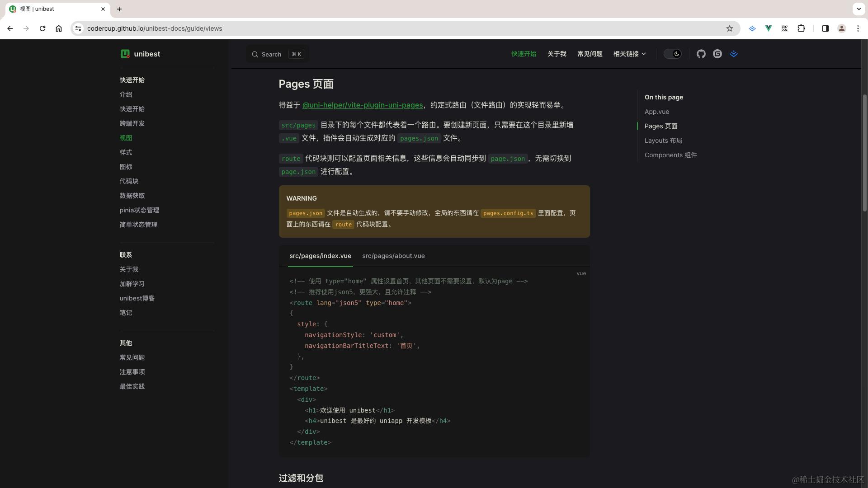868x488 pixels.
Task: Click the browser forward arrow
Action: pos(26,28)
